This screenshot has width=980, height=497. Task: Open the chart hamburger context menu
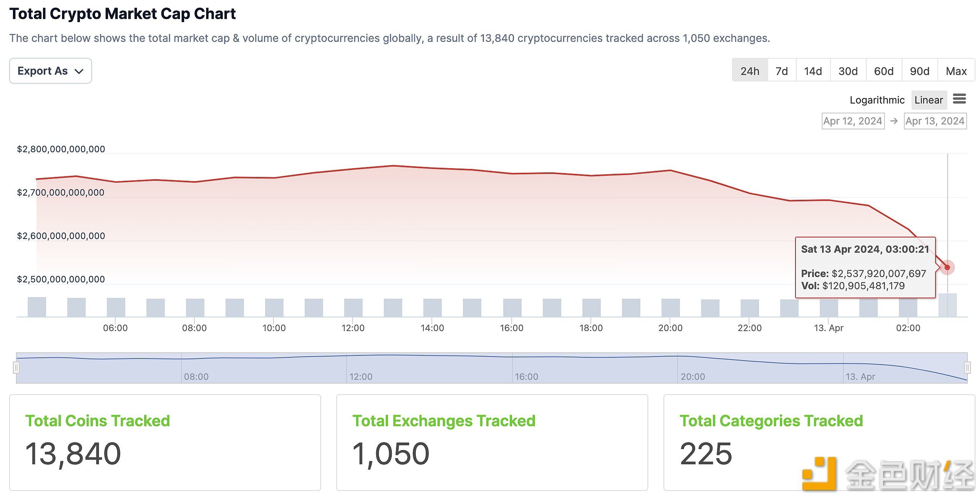(959, 99)
